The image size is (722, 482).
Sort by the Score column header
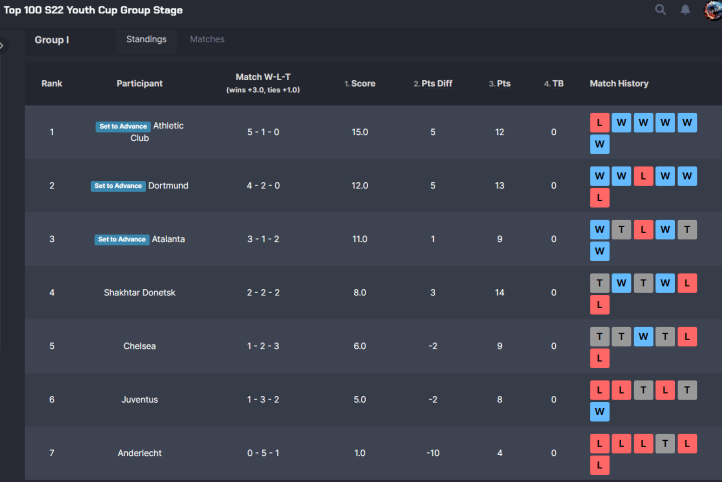click(x=362, y=84)
